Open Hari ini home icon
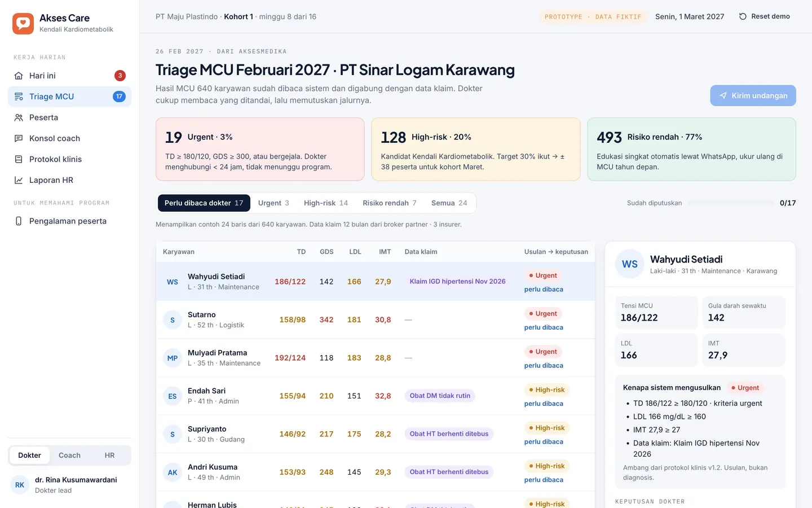 [x=19, y=76]
